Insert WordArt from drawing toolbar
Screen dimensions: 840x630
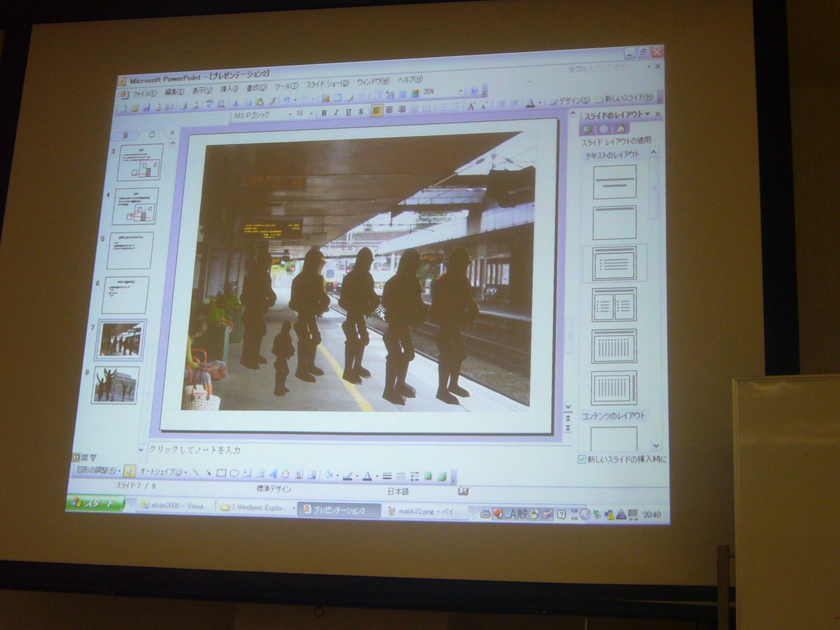273,474
